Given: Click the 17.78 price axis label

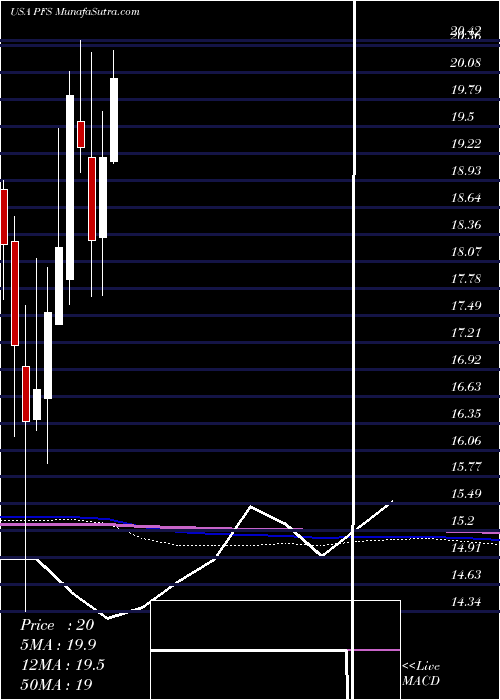Looking at the screenshot, I should pyautogui.click(x=466, y=279).
